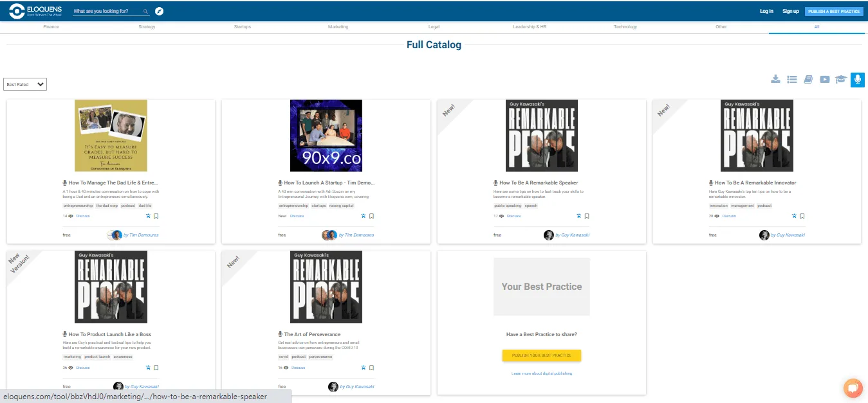This screenshot has width=868, height=403.
Task: Click rate icon on 'Dad Life' card
Action: [x=148, y=216]
